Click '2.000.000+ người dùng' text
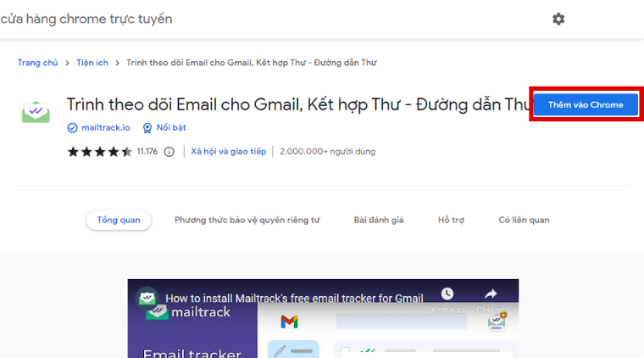The image size is (644, 358). pos(327,152)
